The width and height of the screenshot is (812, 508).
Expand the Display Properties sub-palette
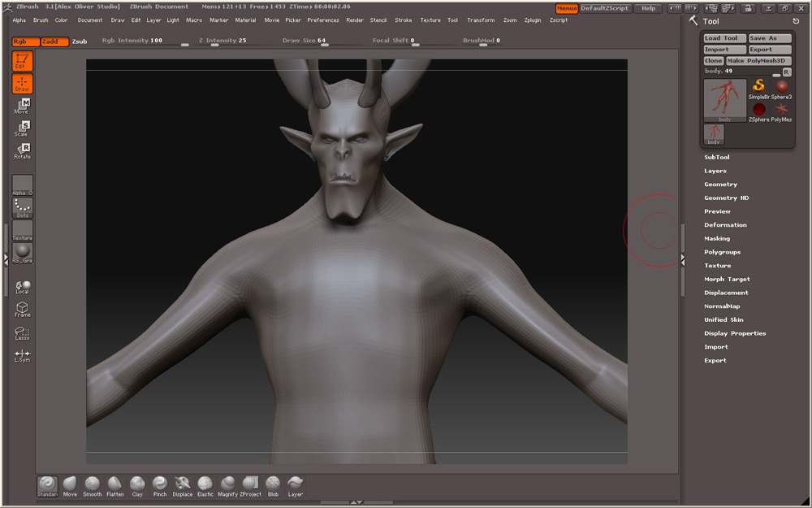(x=735, y=333)
